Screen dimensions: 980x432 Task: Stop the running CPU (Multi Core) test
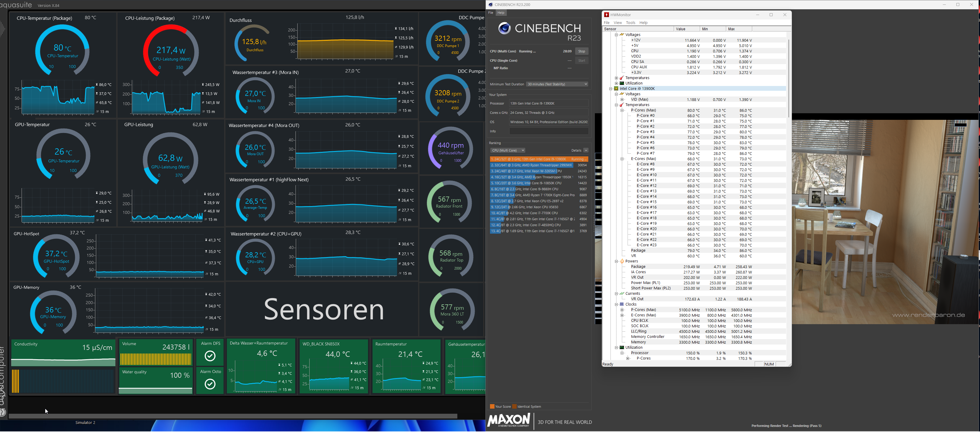[582, 51]
